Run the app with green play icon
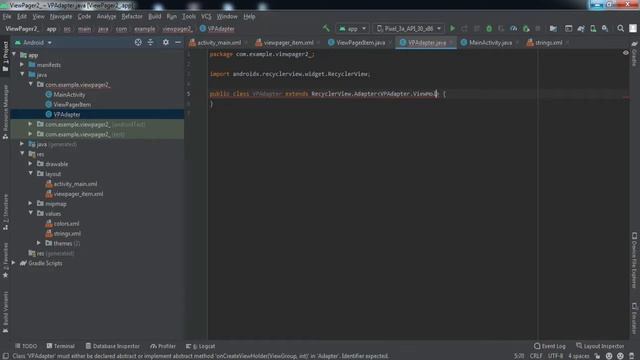Viewport: 640px width, 360px height. pyautogui.click(x=452, y=29)
